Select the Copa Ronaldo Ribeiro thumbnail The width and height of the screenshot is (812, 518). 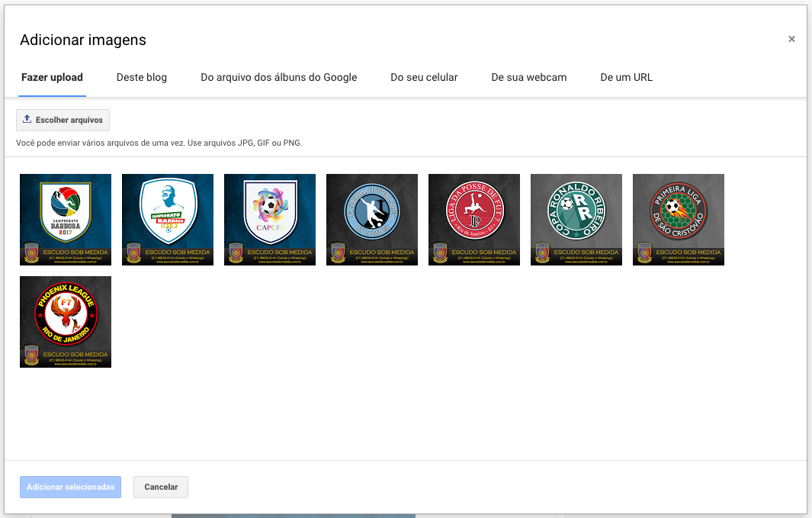[x=576, y=220]
